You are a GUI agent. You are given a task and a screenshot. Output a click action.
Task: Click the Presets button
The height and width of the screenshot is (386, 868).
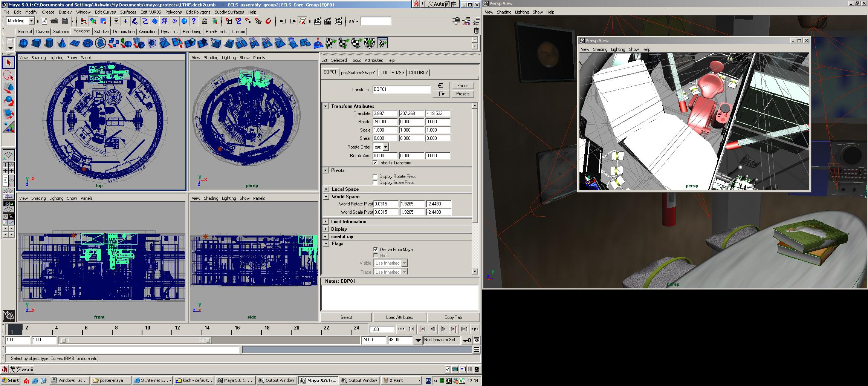[463, 94]
